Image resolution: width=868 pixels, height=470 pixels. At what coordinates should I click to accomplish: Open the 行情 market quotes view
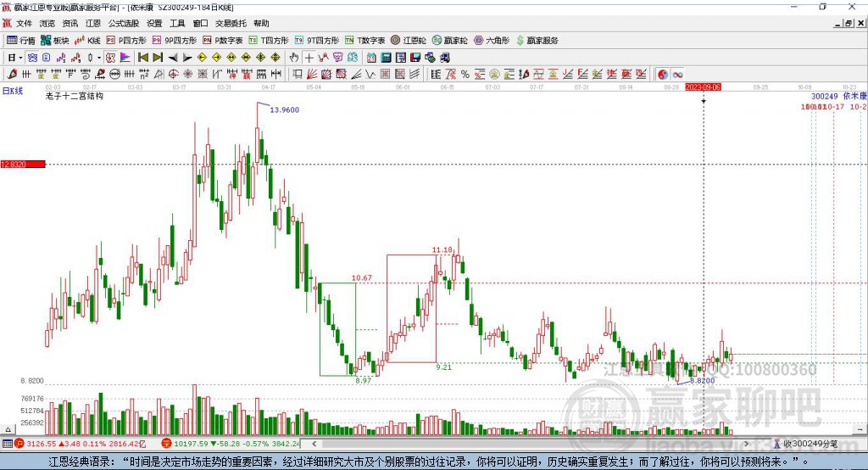20,41
